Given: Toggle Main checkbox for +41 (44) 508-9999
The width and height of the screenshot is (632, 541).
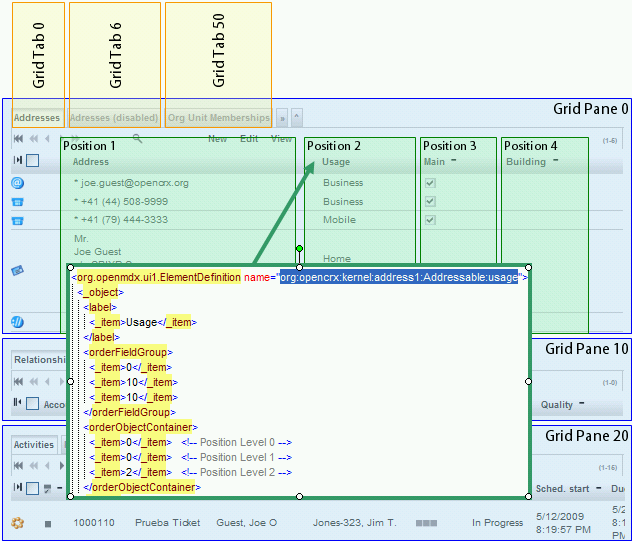Looking at the screenshot, I should pyautogui.click(x=430, y=201).
